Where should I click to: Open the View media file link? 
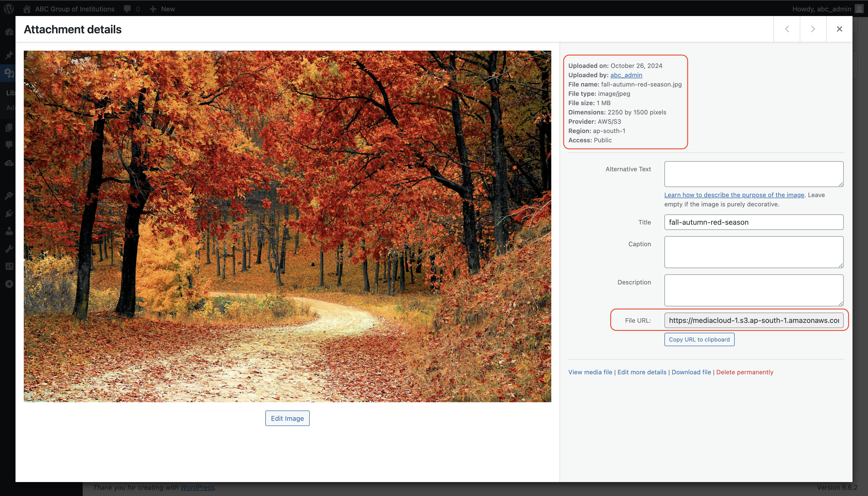point(590,372)
